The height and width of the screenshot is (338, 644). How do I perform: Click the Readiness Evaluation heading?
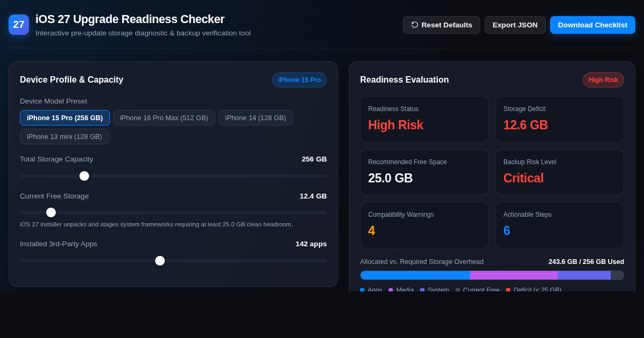(x=404, y=80)
